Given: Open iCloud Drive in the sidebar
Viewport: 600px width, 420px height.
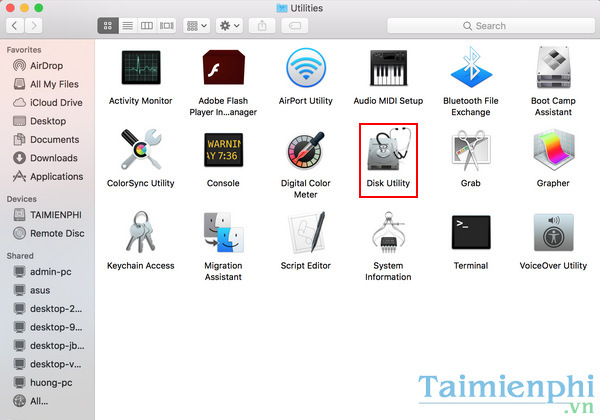Looking at the screenshot, I should (47, 103).
